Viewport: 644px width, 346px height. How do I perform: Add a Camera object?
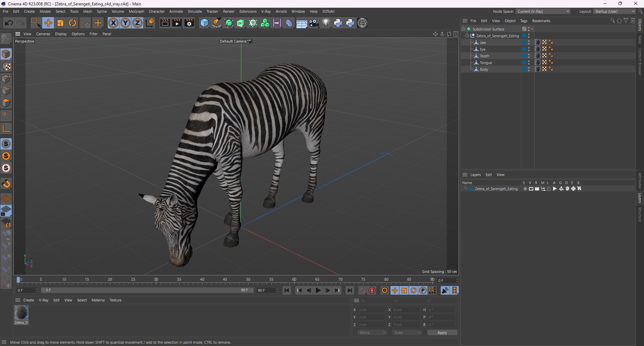pos(314,23)
